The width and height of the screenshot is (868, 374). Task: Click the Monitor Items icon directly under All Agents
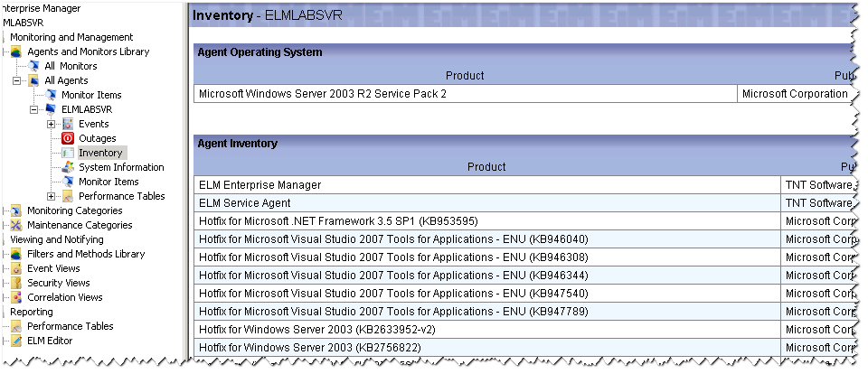(x=51, y=95)
